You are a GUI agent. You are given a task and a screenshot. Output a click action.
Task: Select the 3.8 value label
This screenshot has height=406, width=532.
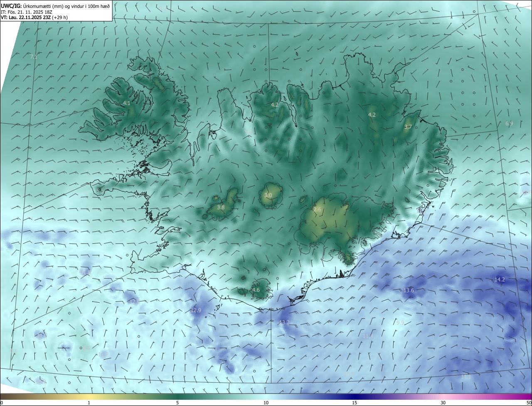coord(221,208)
